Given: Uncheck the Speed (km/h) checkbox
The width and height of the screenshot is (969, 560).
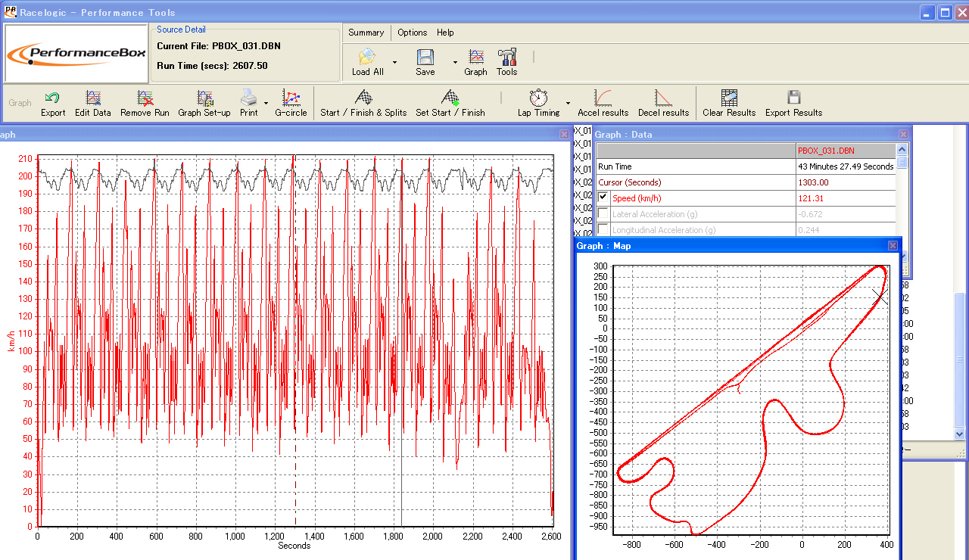Looking at the screenshot, I should tap(603, 198).
